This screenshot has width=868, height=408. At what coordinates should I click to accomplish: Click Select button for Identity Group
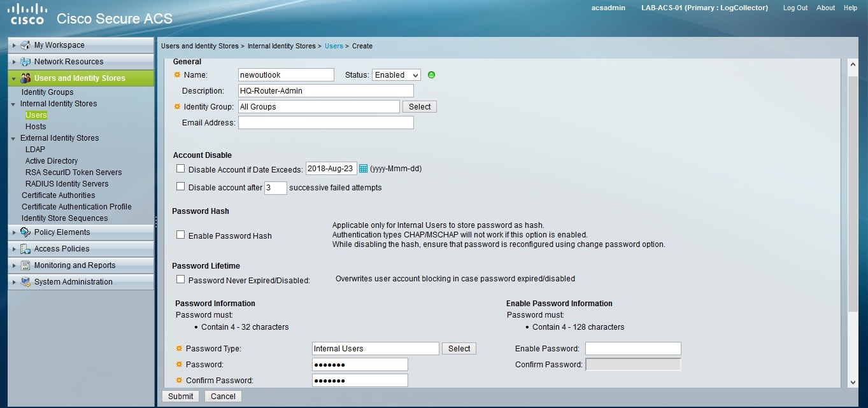[420, 107]
